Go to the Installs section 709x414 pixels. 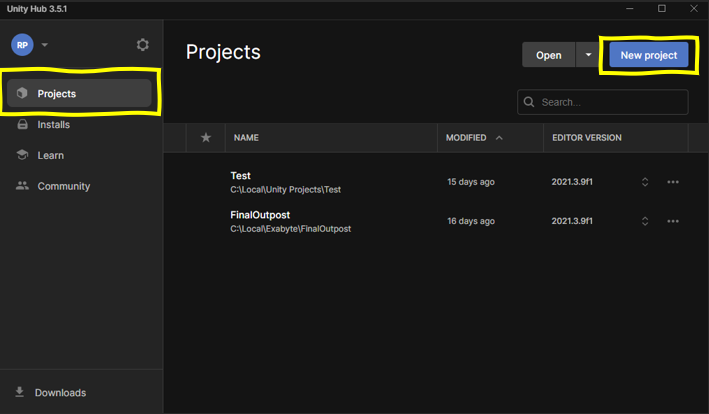[79, 124]
